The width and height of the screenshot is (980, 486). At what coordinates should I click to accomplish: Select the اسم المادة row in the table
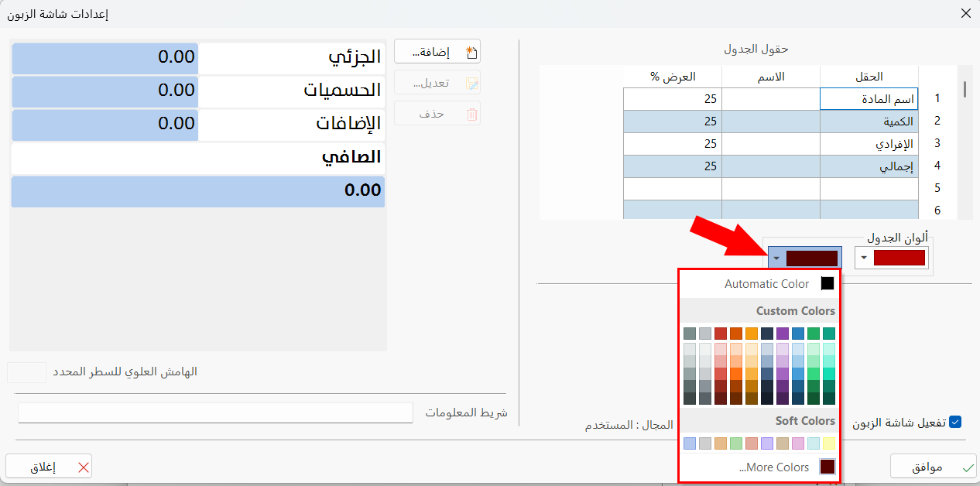click(869, 98)
